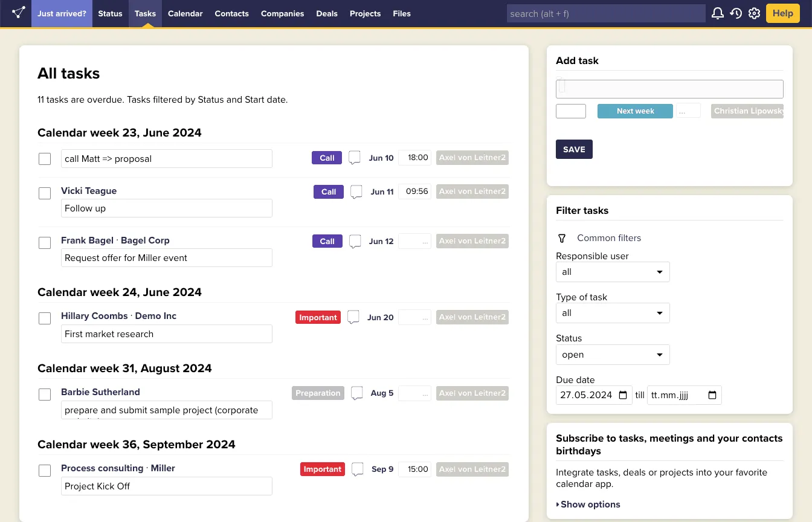This screenshot has width=812, height=522.
Task: Open the Projects tab
Action: tap(365, 13)
